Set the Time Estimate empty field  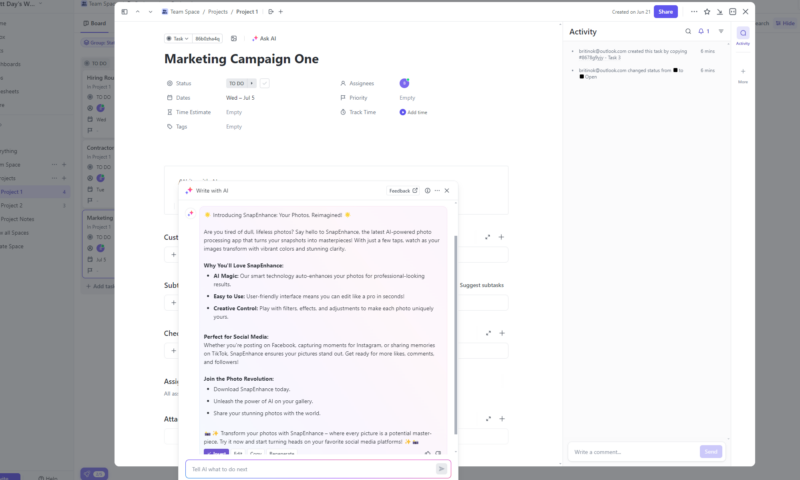[x=234, y=112]
